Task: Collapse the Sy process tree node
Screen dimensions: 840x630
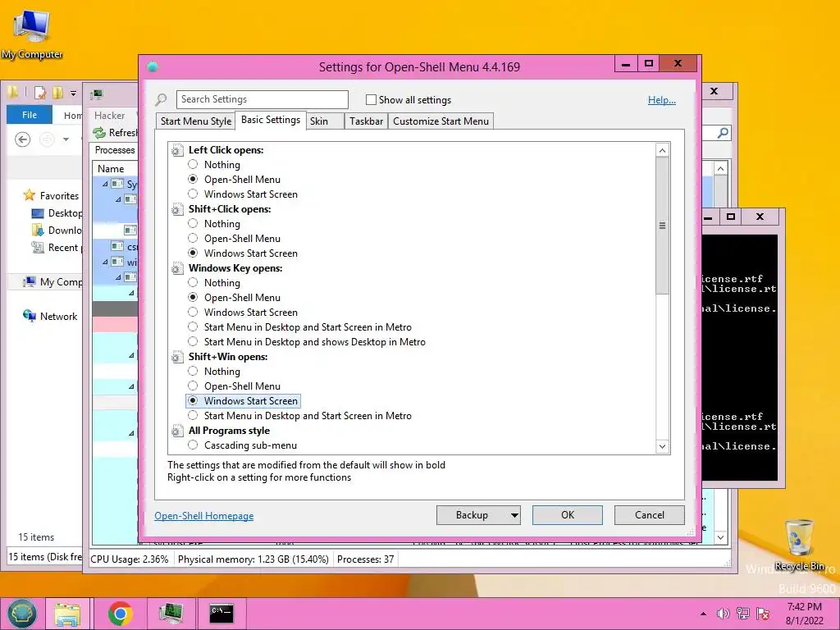Action: tap(105, 184)
